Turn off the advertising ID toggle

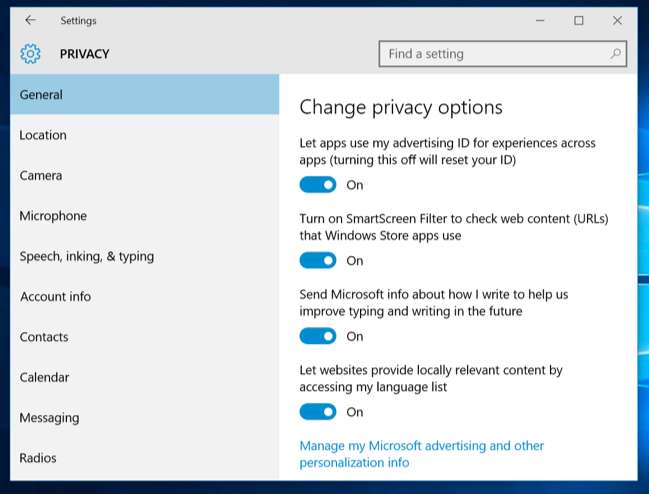point(318,185)
